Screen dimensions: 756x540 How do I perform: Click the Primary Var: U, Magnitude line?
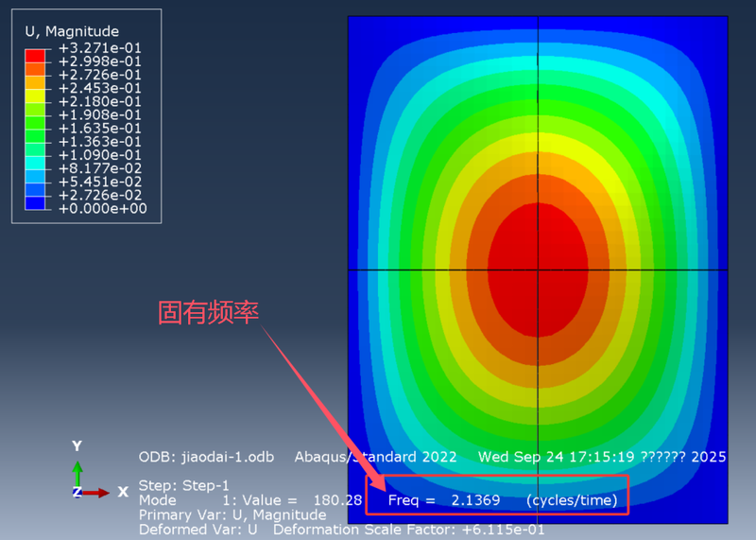(232, 514)
